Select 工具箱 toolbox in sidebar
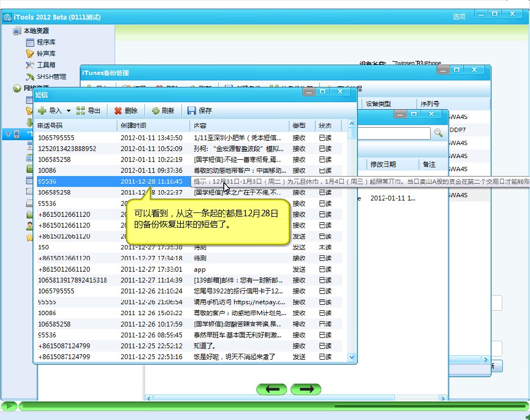Screen dimensions: 530x420 click(x=46, y=65)
